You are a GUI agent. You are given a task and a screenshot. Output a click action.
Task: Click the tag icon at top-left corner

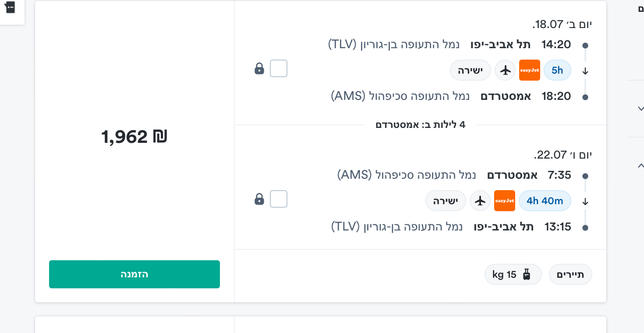tap(10, 7)
